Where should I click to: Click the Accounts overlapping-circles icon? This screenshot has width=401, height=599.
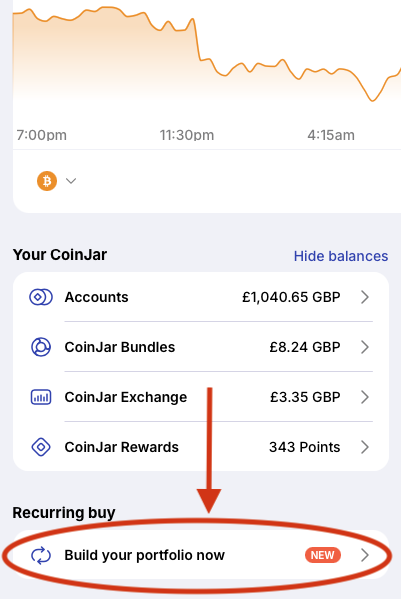tap(41, 297)
